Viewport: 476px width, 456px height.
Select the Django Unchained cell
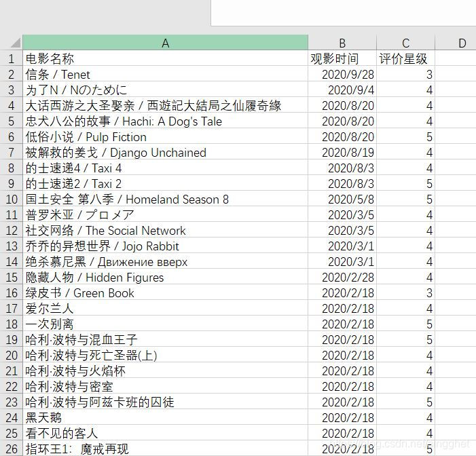[166, 152]
